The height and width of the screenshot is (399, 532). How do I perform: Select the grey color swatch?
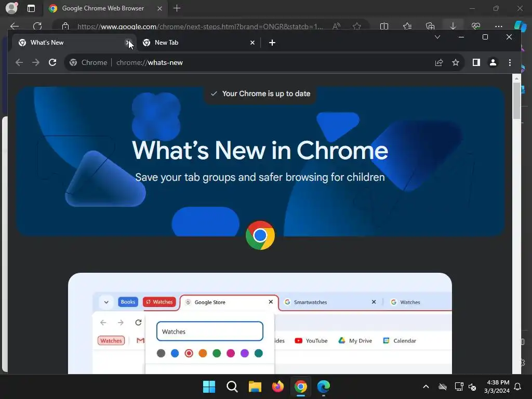click(161, 353)
